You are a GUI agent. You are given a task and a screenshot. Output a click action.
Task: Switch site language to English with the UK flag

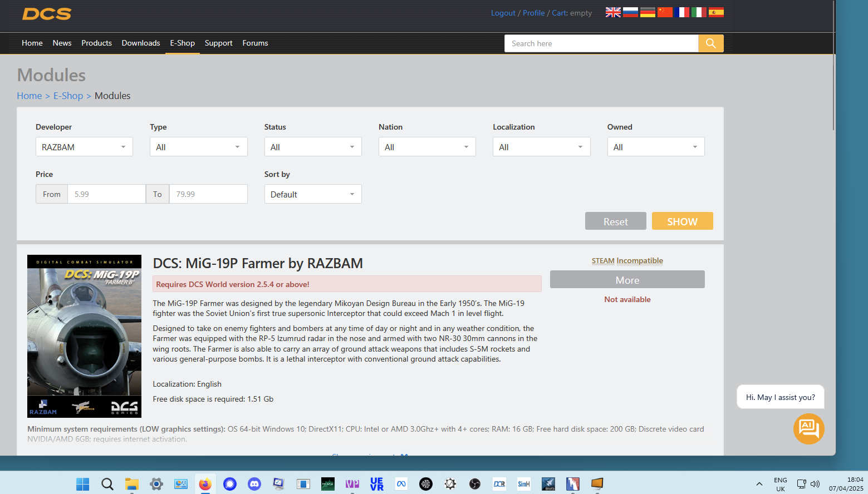[x=613, y=12]
